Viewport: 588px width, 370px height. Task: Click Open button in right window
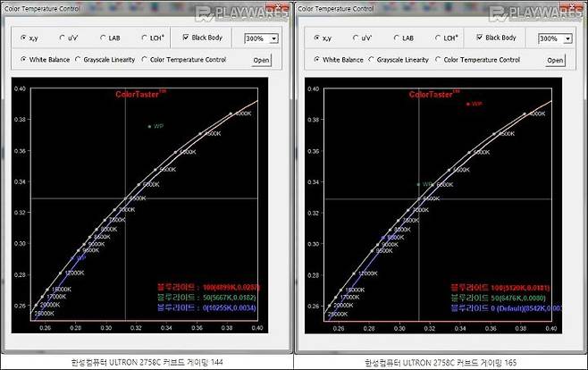point(555,61)
